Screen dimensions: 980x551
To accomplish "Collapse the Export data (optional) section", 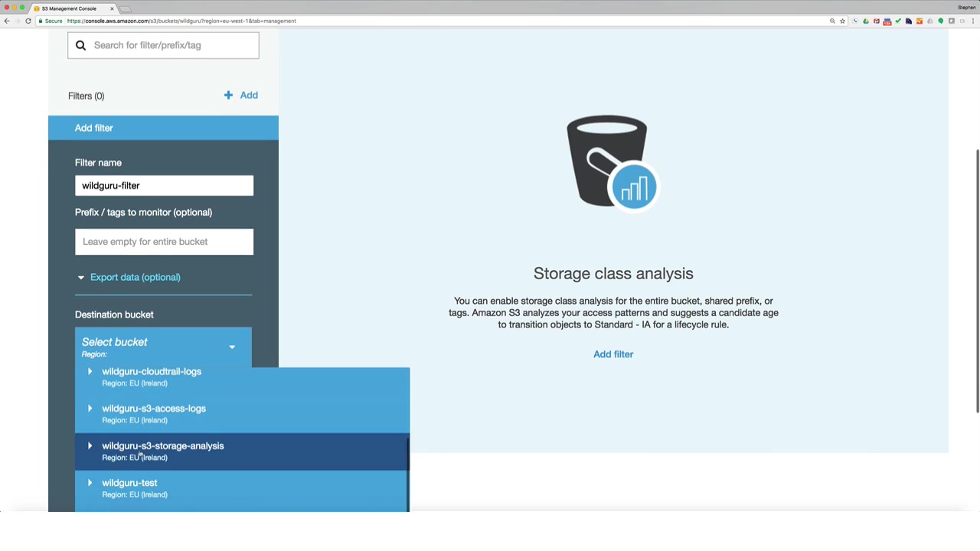I will [80, 277].
